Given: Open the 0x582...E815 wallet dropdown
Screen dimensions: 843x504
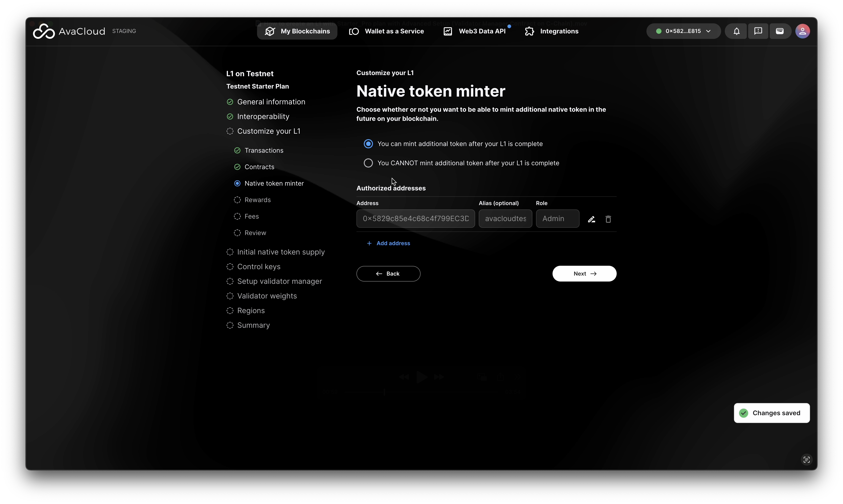Looking at the screenshot, I should tap(683, 31).
